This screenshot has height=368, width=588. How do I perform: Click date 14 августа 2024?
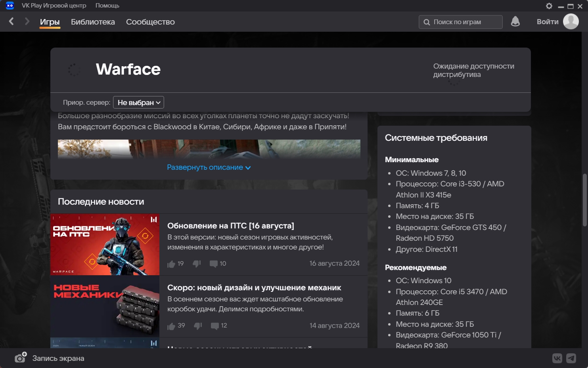coord(334,326)
